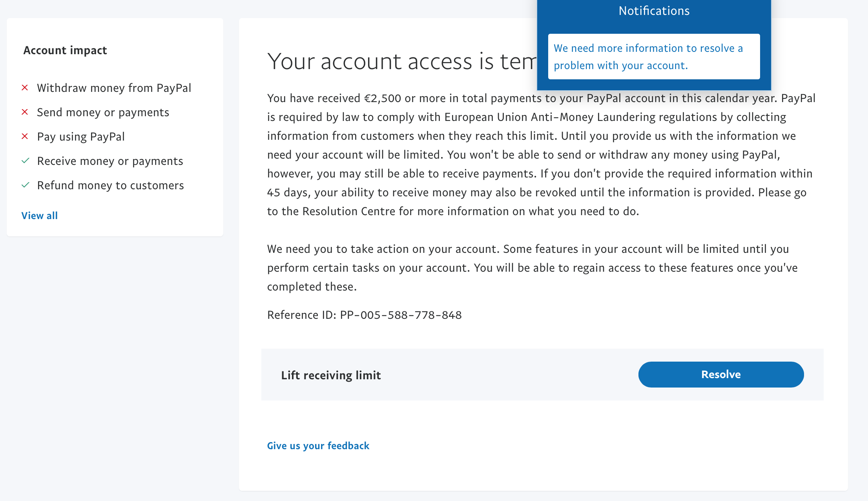
Task: Click withdraw money restriction icon
Action: click(25, 88)
